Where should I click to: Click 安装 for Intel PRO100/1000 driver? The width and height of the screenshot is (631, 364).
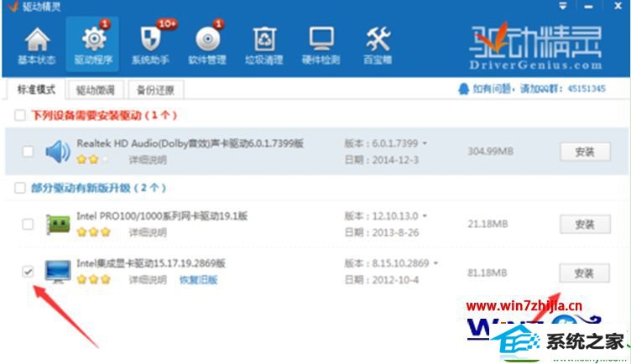585,225
